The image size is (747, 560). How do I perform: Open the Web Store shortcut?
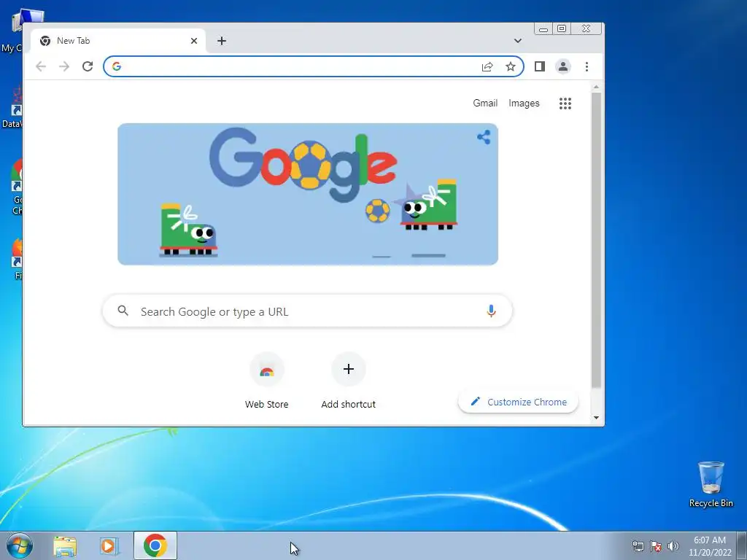coord(267,381)
